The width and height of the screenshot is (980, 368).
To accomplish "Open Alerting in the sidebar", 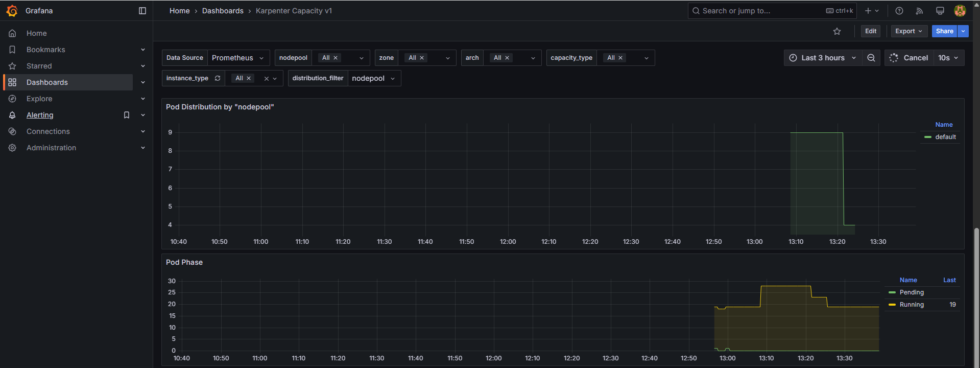I will [40, 115].
